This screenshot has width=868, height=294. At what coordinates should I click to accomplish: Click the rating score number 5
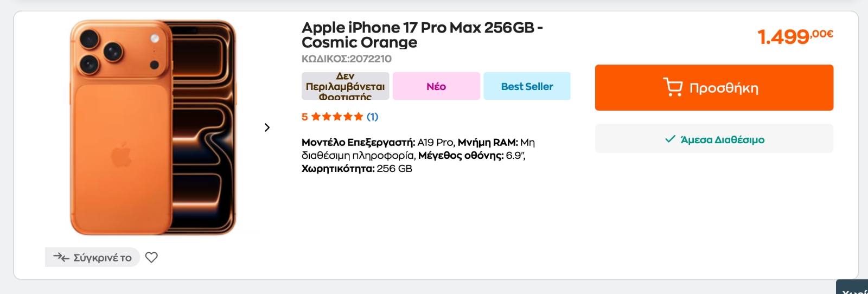tap(305, 117)
